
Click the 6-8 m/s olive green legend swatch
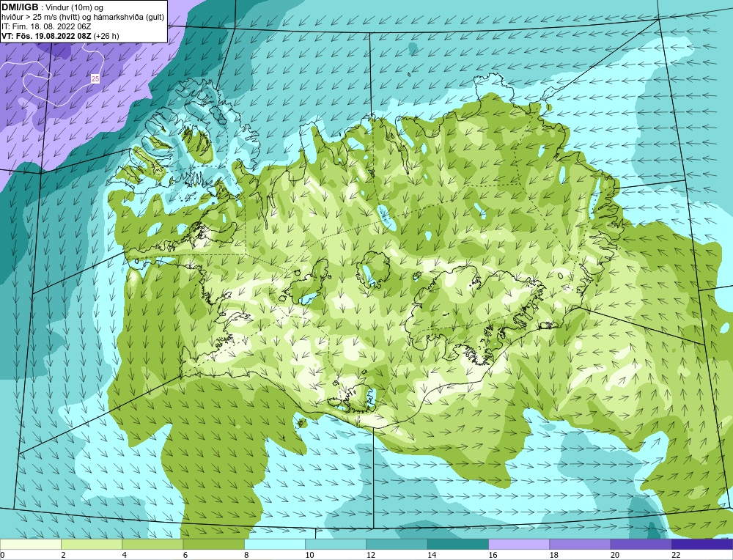pyautogui.click(x=213, y=545)
